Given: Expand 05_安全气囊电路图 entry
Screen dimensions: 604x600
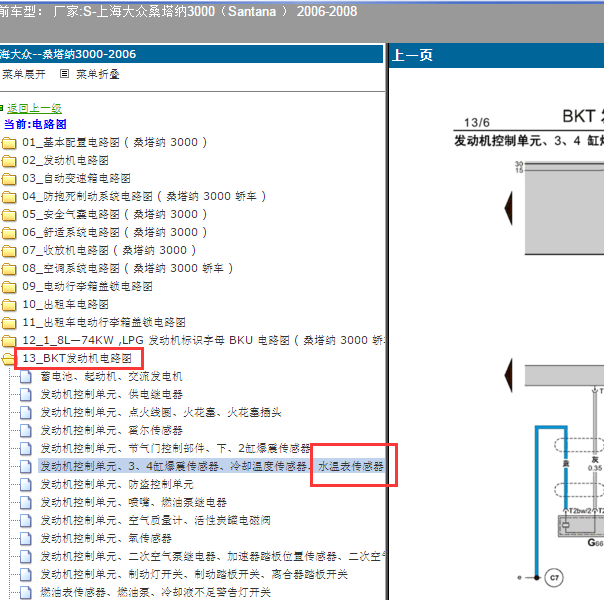Looking at the screenshot, I should [114, 215].
